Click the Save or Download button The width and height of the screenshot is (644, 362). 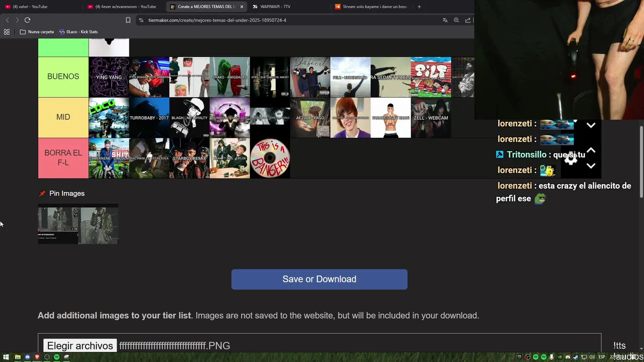319,279
